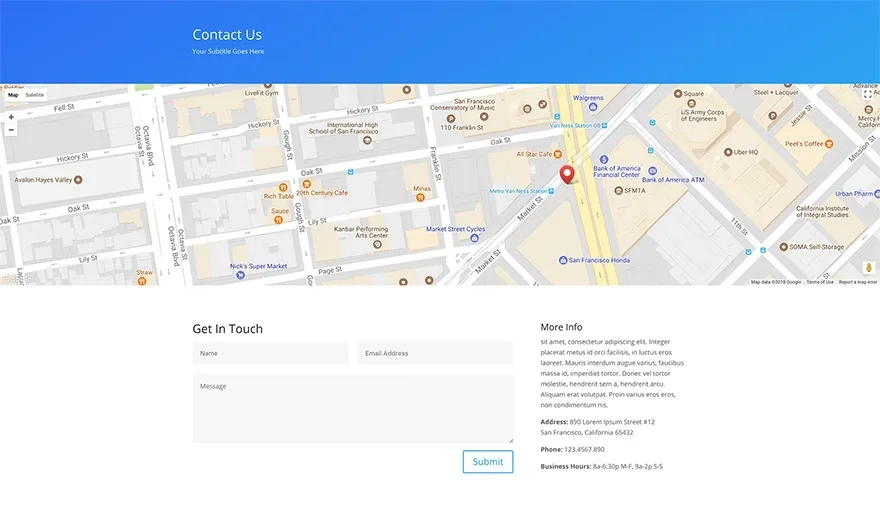Switch map to Satellite view
This screenshot has height=525, width=880.
click(x=34, y=95)
